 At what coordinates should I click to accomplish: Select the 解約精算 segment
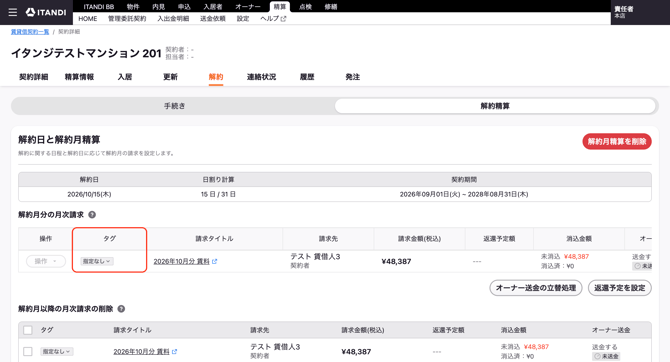pyautogui.click(x=495, y=106)
